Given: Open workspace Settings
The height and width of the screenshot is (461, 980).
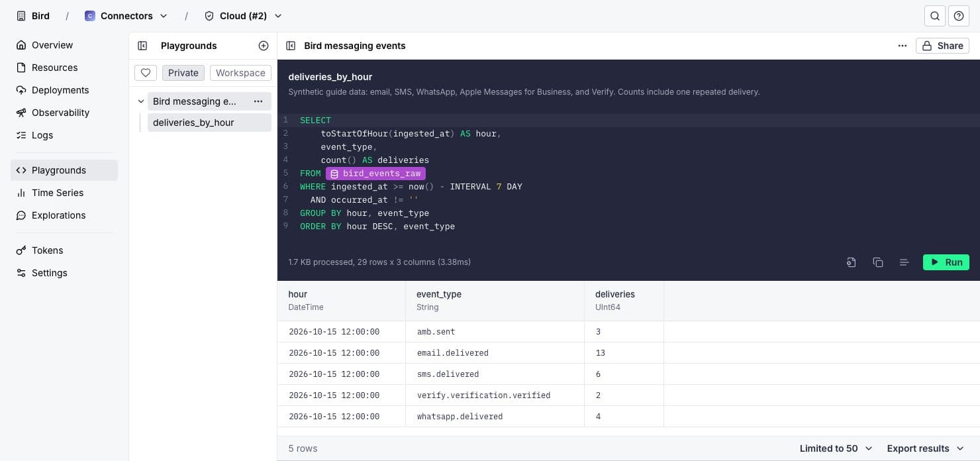Looking at the screenshot, I should coord(64,273).
